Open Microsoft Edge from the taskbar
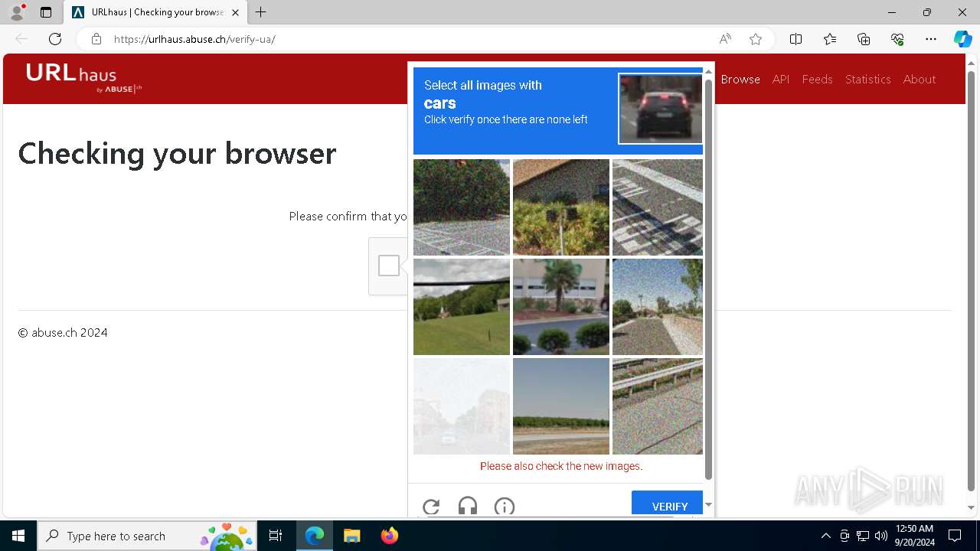 click(x=315, y=536)
